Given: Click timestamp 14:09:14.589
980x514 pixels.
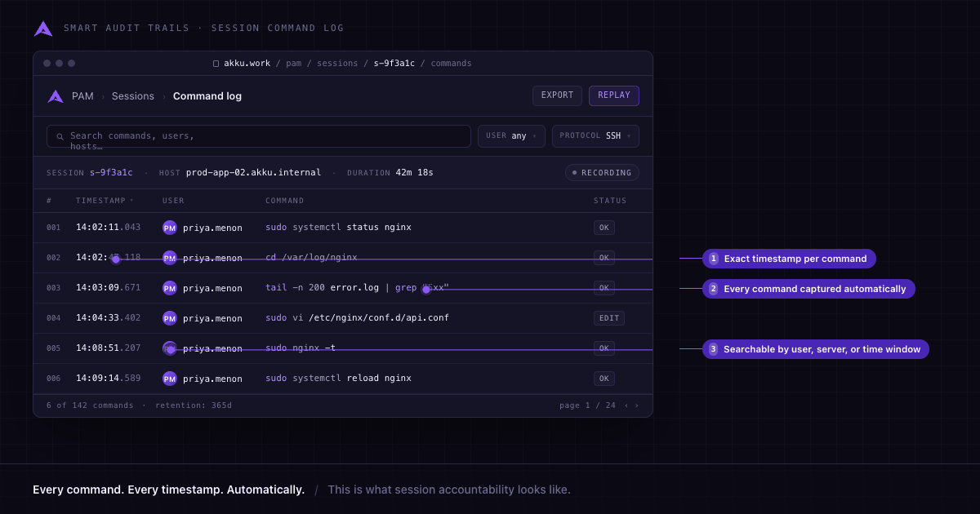Looking at the screenshot, I should [x=109, y=379].
